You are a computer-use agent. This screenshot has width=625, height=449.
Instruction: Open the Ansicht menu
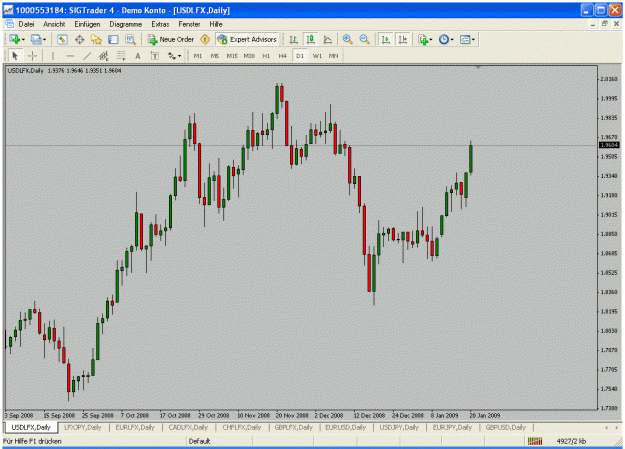click(x=54, y=24)
